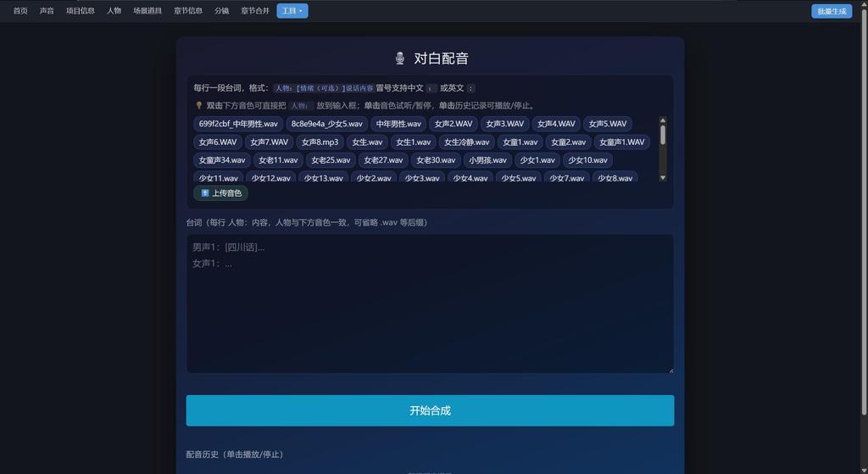Select the 女生1.wav voice chip

click(414, 142)
